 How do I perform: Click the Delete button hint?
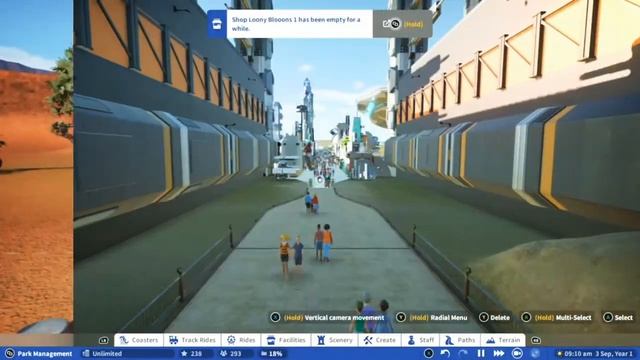click(x=500, y=318)
